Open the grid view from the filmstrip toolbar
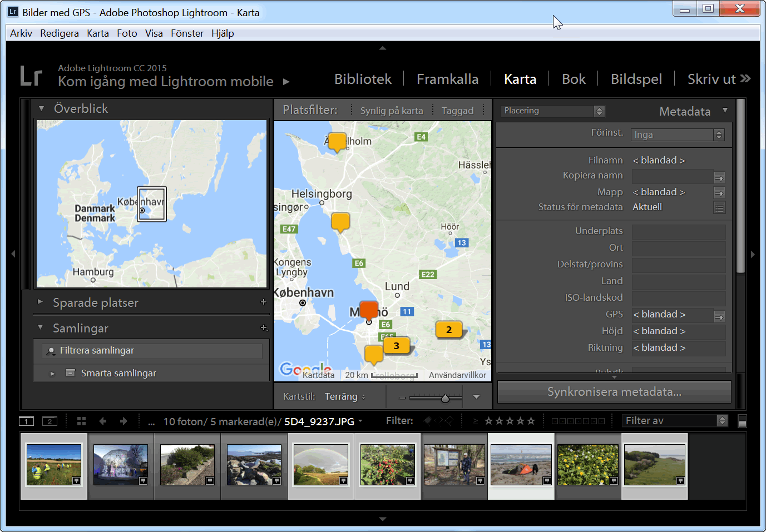The width and height of the screenshot is (766, 532). pos(81,421)
